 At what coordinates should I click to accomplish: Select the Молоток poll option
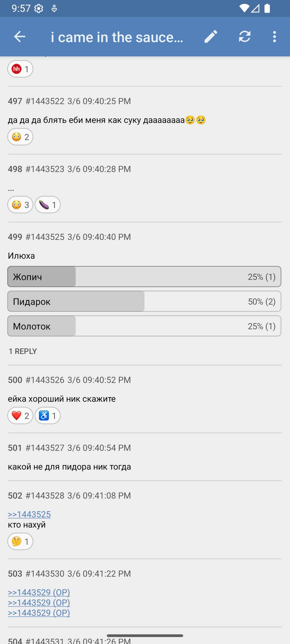(x=144, y=326)
